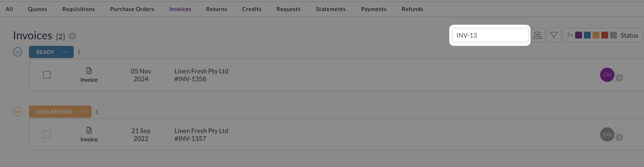This screenshot has height=167, width=644.
Task: Open the Invoices settings gear
Action: pyautogui.click(x=72, y=36)
